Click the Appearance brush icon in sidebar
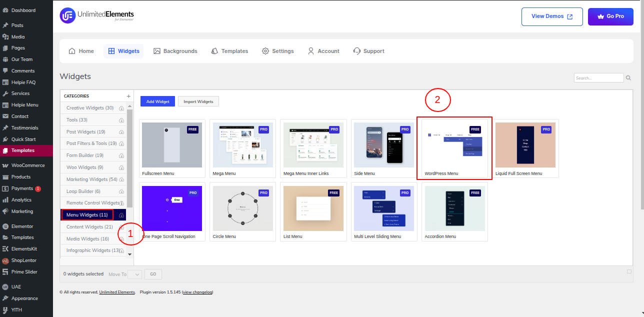The width and height of the screenshot is (644, 317). (5, 298)
